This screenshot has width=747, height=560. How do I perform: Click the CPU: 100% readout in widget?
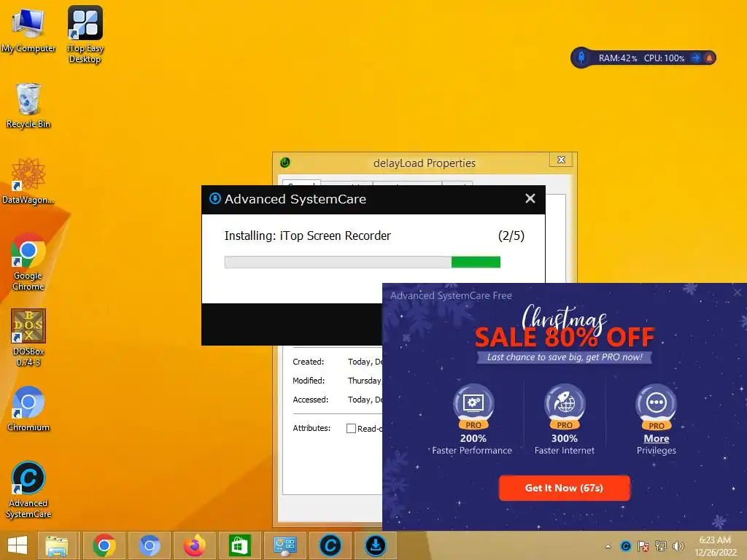[664, 58]
